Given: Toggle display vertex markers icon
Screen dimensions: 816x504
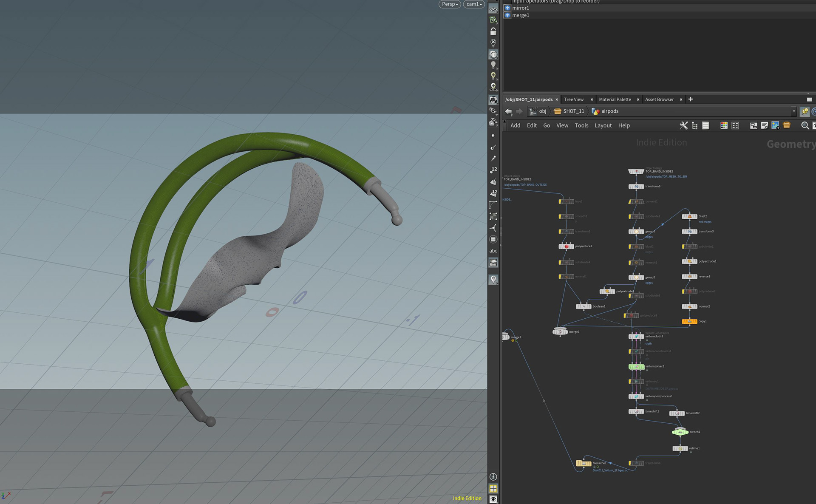Looking at the screenshot, I should click(493, 216).
